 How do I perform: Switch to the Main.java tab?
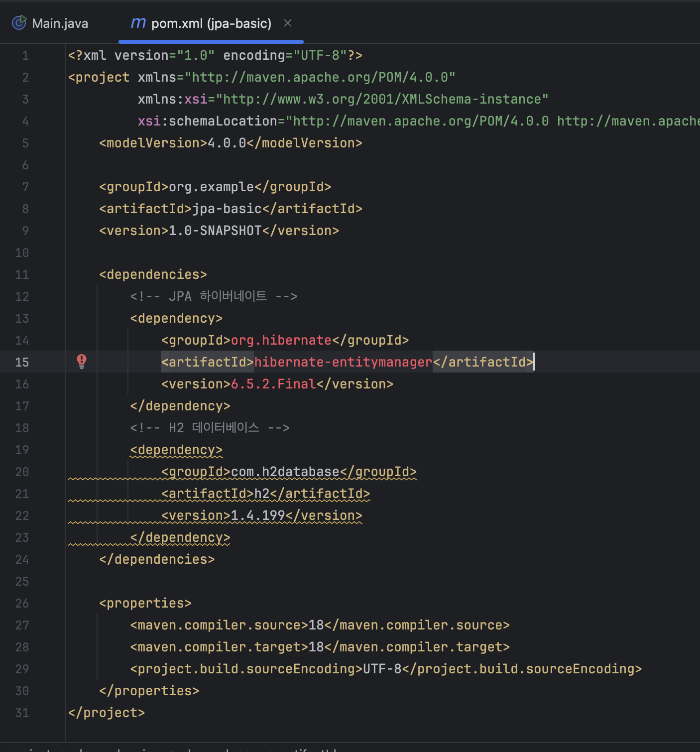pos(50,23)
